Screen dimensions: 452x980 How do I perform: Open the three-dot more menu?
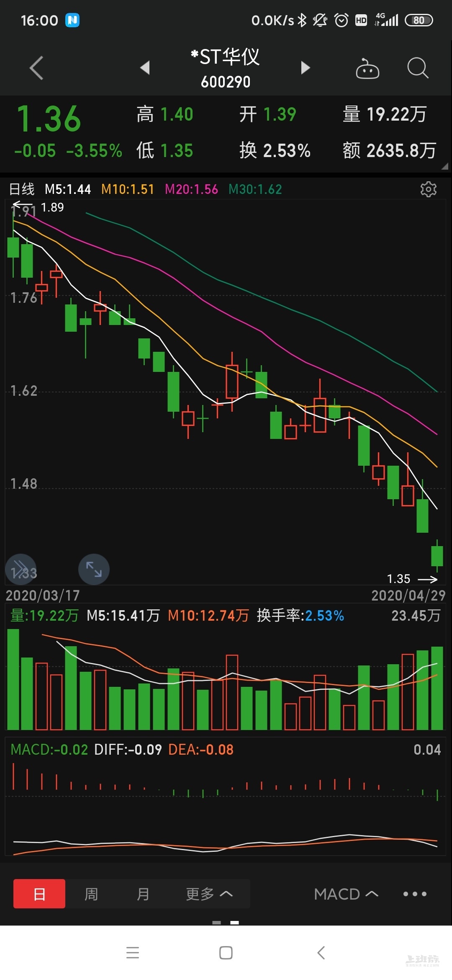414,894
